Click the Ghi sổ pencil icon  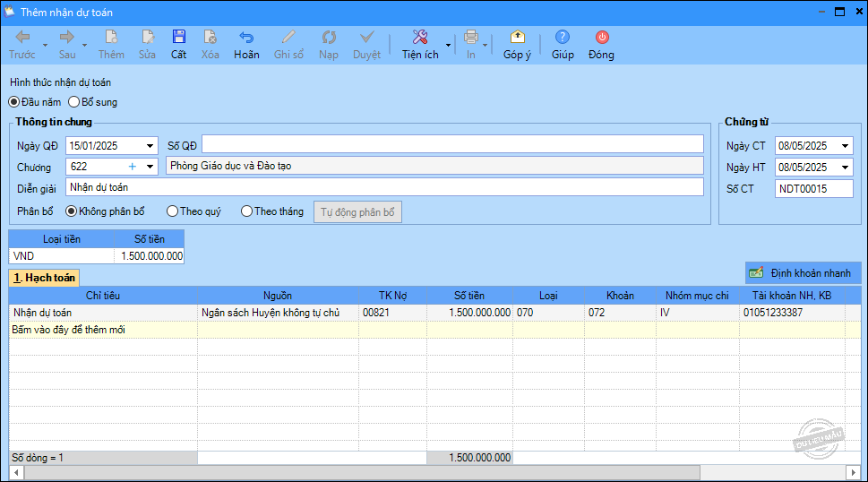tap(288, 37)
